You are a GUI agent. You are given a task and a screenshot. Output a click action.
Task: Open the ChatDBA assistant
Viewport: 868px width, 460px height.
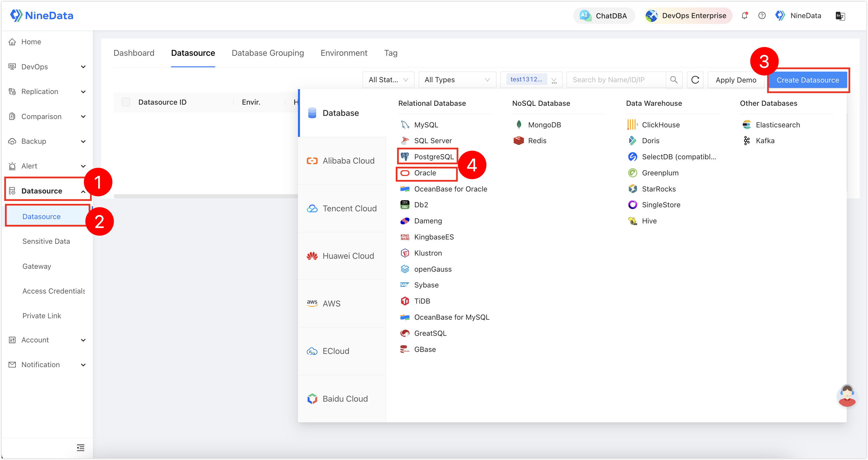point(604,16)
